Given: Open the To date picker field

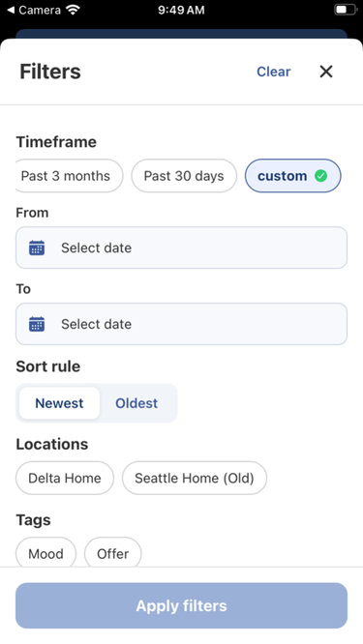Looking at the screenshot, I should coord(181,324).
